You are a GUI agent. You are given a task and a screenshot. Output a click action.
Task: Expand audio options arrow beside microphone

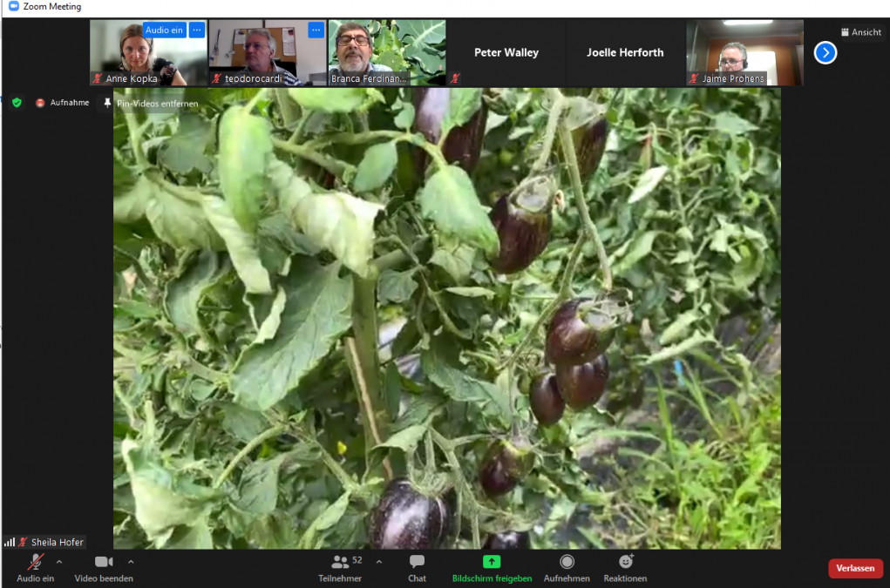[59, 562]
